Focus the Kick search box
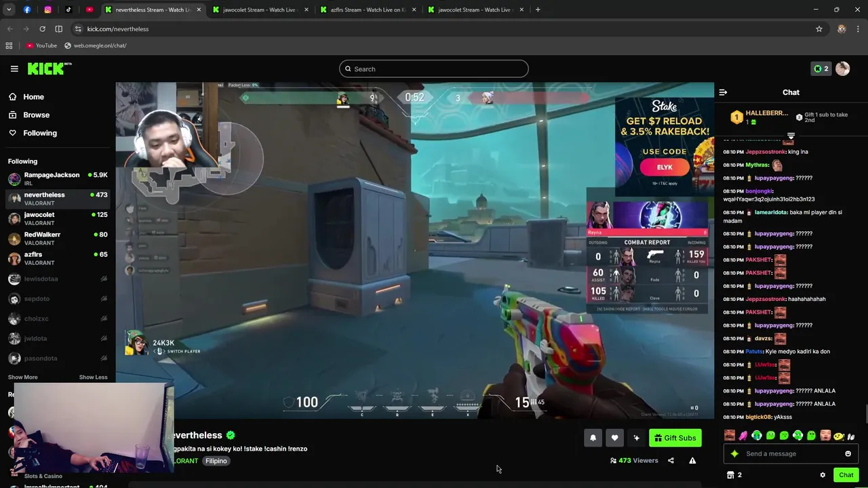 (x=433, y=68)
